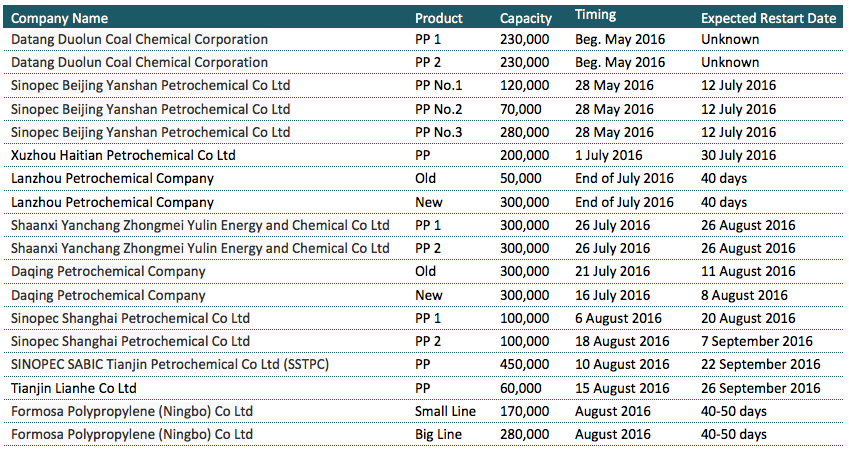
Task: Click the 1 July 2016 timing cell
Action: 606,155
